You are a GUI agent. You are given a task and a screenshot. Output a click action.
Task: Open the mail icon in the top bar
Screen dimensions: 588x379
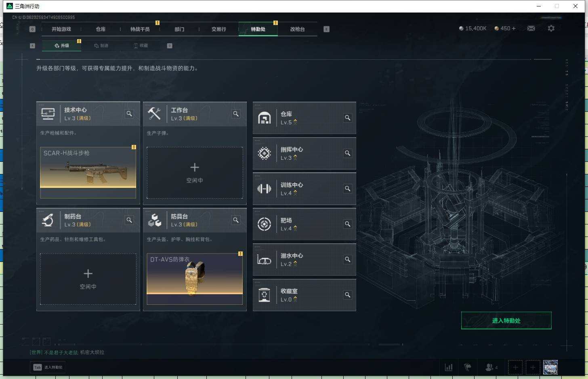531,28
